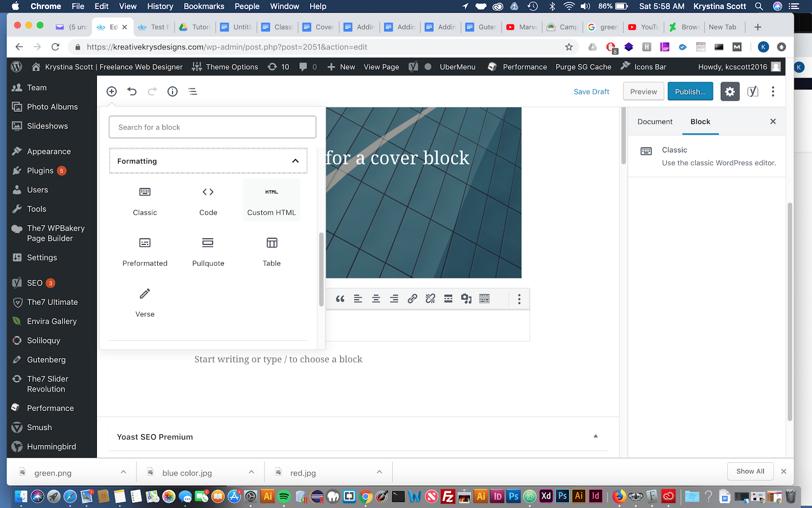Align text right in classic toolbar

(394, 299)
